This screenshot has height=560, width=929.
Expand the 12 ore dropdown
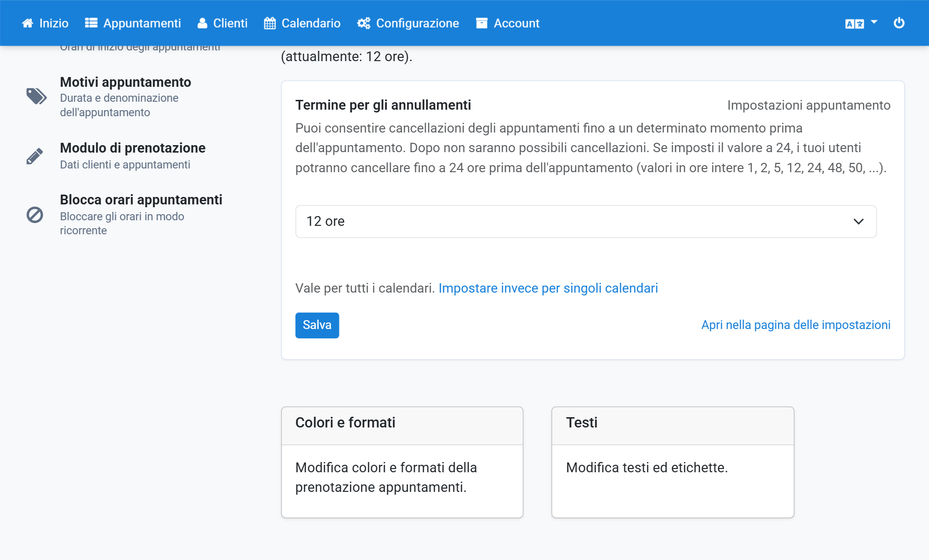point(586,221)
